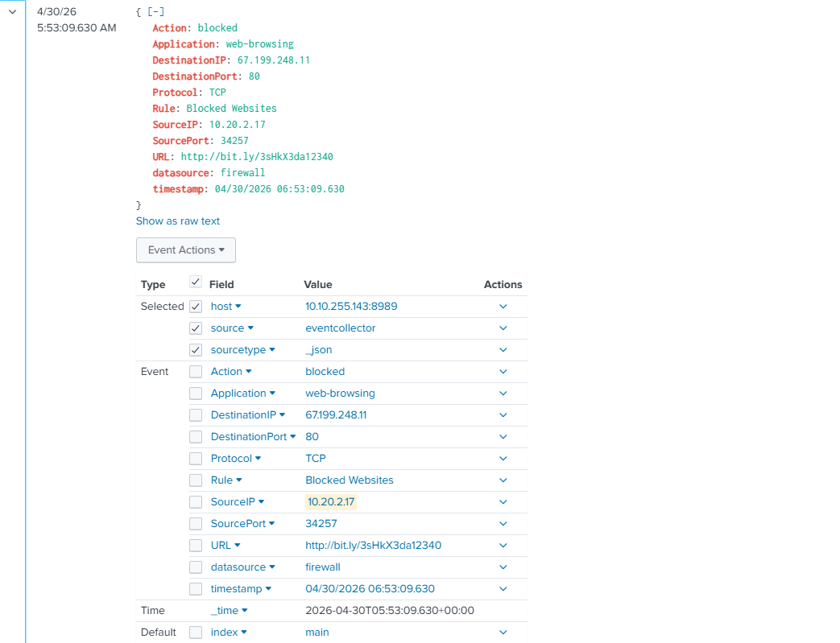Click the Blocked Websites value in the fields table
The width and height of the screenshot is (840, 643).
tap(350, 480)
